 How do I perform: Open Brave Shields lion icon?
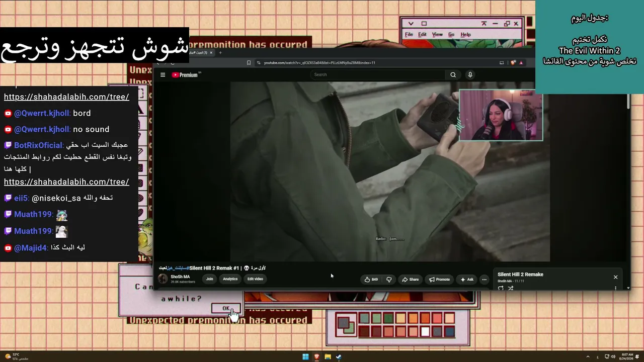[x=513, y=63]
